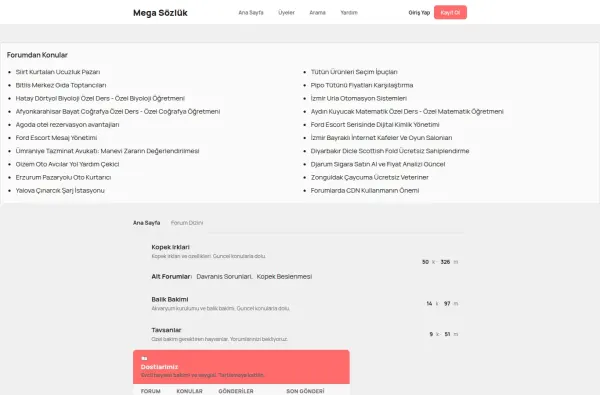Image resolution: width=600 pixels, height=395 pixels.
Task: Click the Giriş Yap link
Action: tap(419, 13)
